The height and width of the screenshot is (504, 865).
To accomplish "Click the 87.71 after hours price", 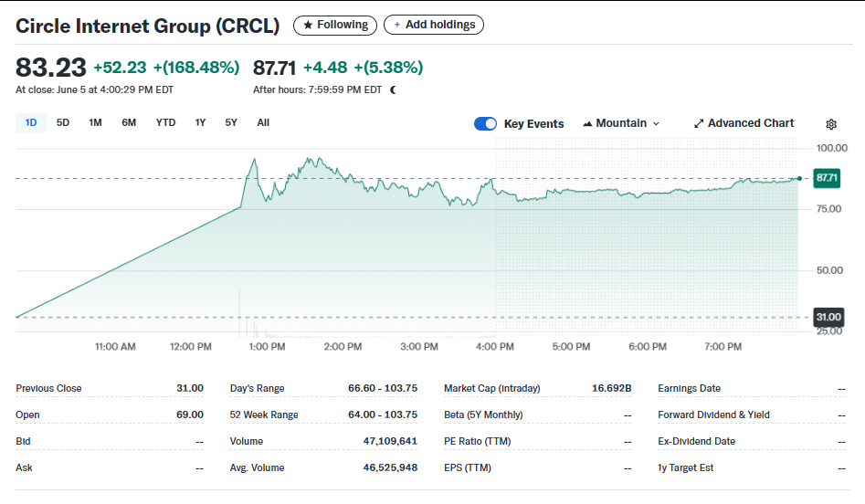I will pos(275,68).
